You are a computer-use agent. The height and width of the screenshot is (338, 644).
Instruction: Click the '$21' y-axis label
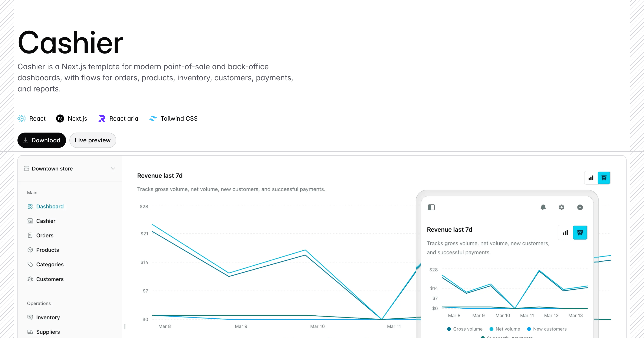click(144, 234)
